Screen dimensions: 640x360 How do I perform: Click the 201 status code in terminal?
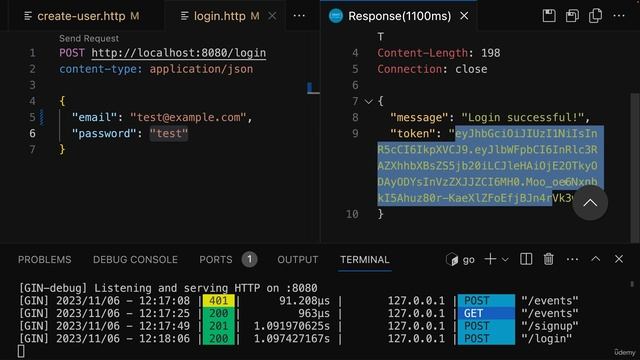point(218,326)
